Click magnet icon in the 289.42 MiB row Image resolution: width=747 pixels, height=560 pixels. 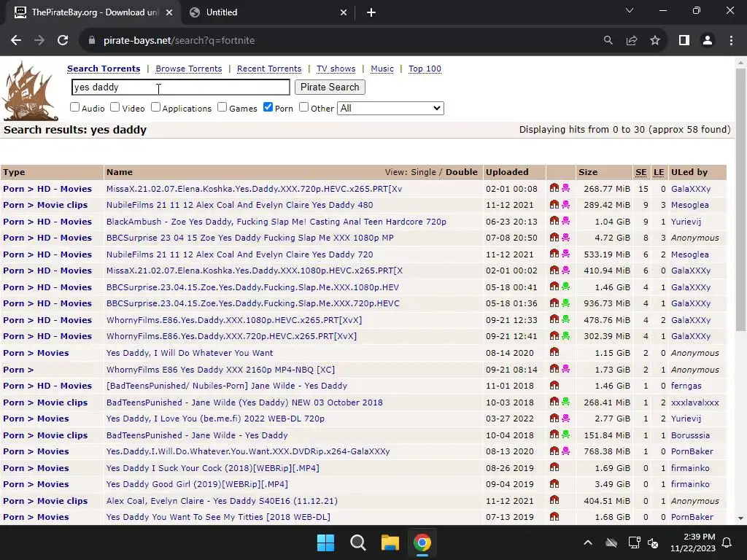point(554,204)
